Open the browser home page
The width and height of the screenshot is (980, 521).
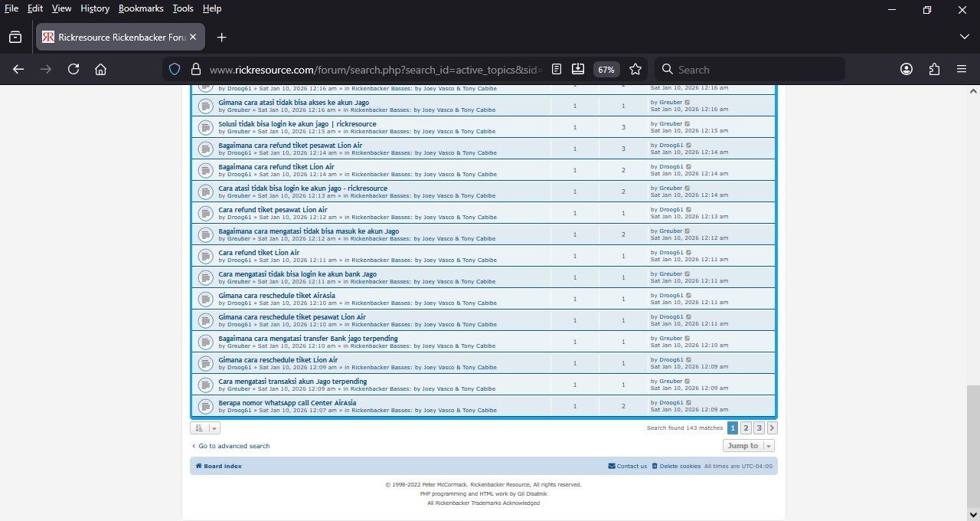point(100,69)
